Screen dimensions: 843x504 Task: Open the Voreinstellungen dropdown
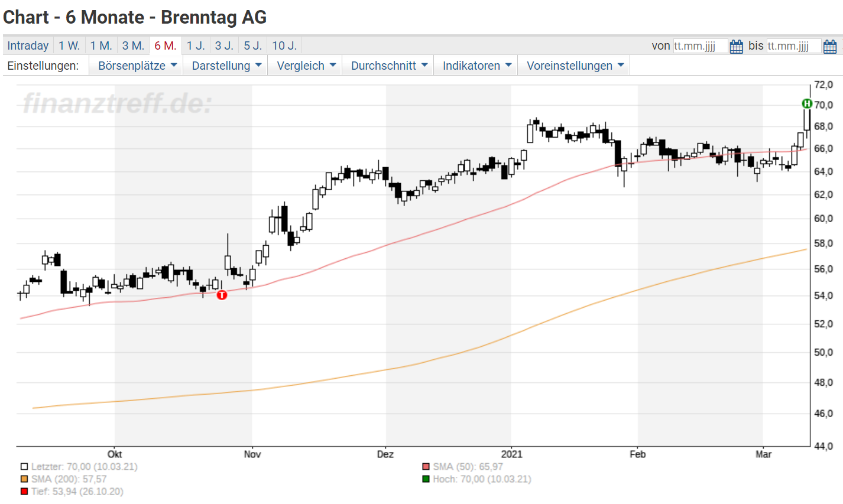(x=575, y=66)
